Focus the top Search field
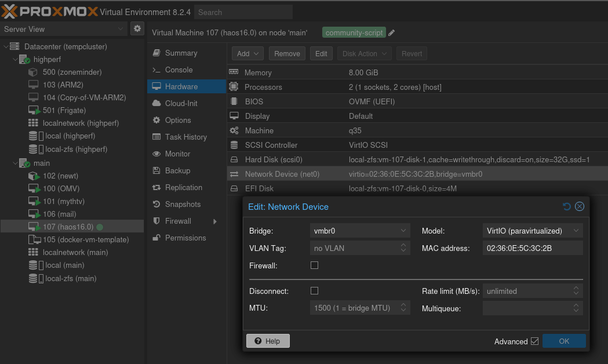Screen dimensions: 608x364 pyautogui.click(x=243, y=12)
